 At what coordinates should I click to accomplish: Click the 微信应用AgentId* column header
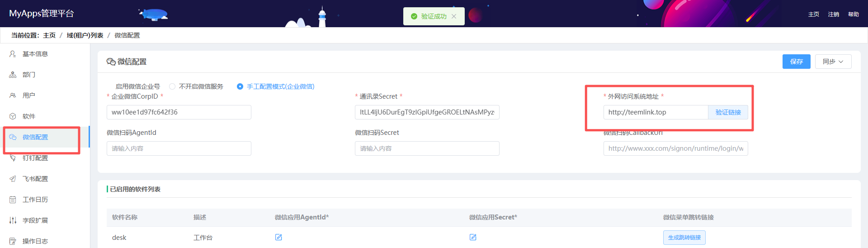[302, 217]
